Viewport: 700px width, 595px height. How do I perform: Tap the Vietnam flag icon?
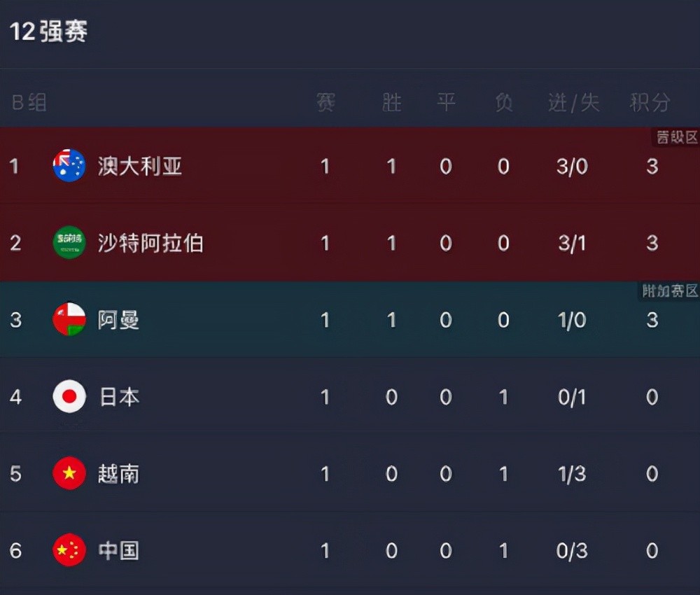[69, 473]
